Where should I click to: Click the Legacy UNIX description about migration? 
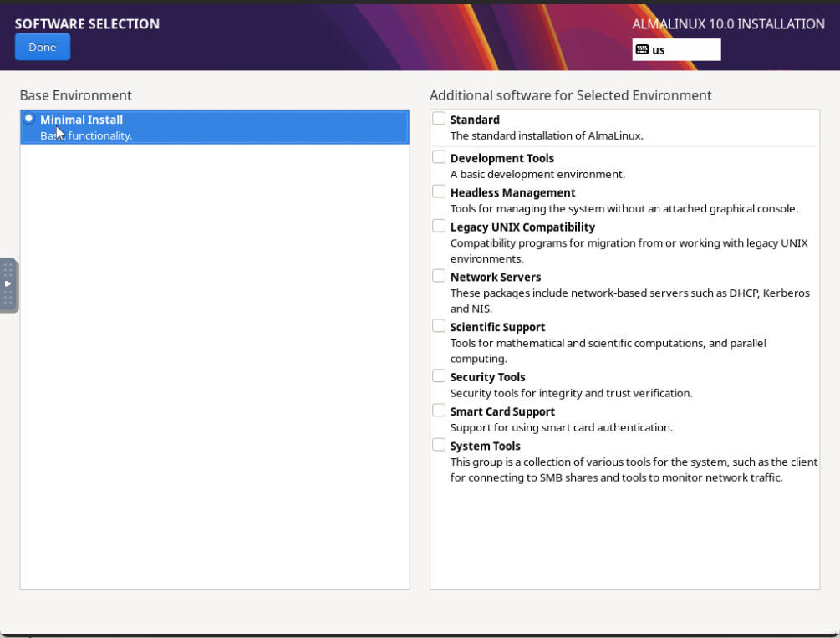tap(629, 251)
